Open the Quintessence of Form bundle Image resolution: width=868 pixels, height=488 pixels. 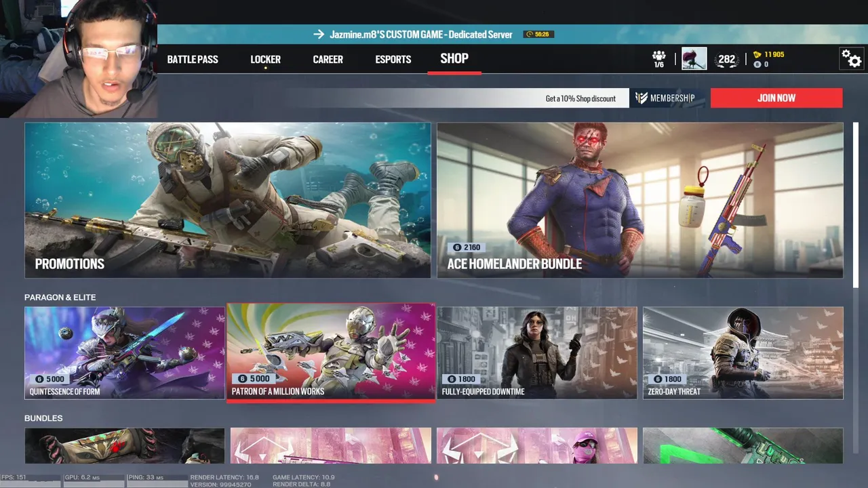coord(125,352)
